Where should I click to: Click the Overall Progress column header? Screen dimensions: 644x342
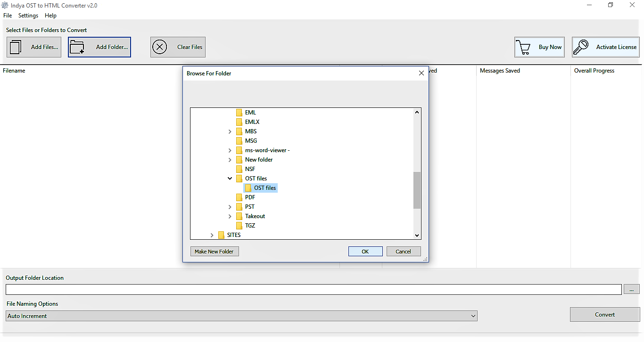[x=594, y=71]
